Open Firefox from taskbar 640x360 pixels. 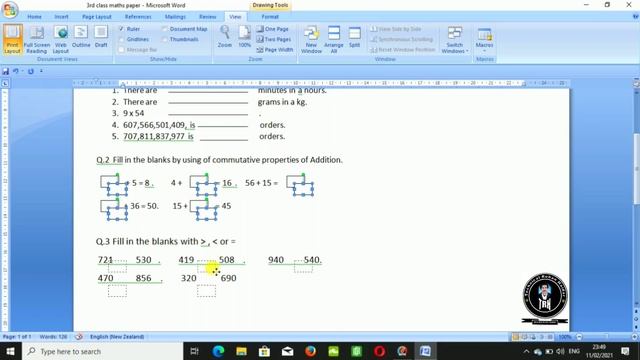click(x=310, y=351)
